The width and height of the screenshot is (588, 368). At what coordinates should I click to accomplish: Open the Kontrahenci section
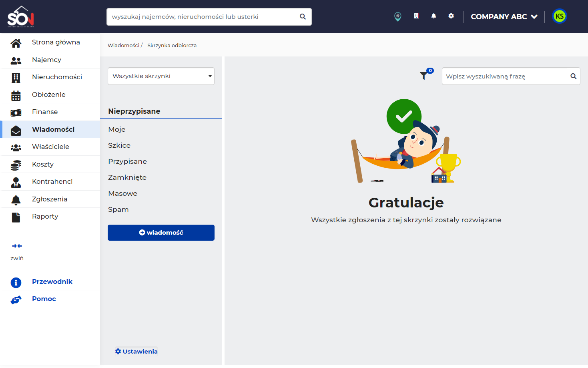52,181
